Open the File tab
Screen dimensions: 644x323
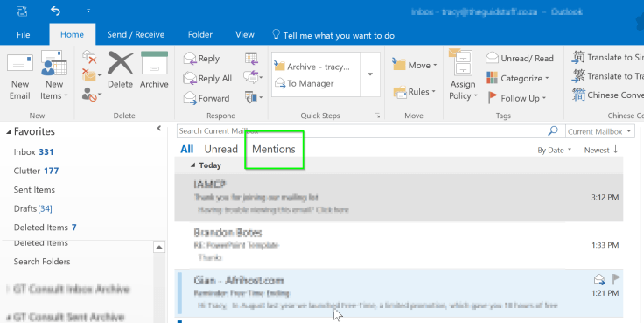point(24,34)
